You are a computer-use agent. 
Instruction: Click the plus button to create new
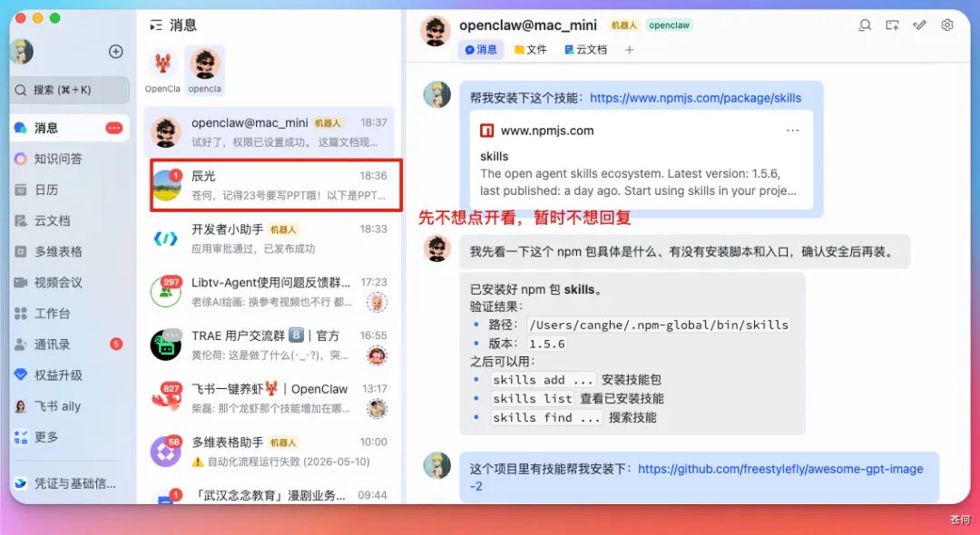pyautogui.click(x=115, y=51)
